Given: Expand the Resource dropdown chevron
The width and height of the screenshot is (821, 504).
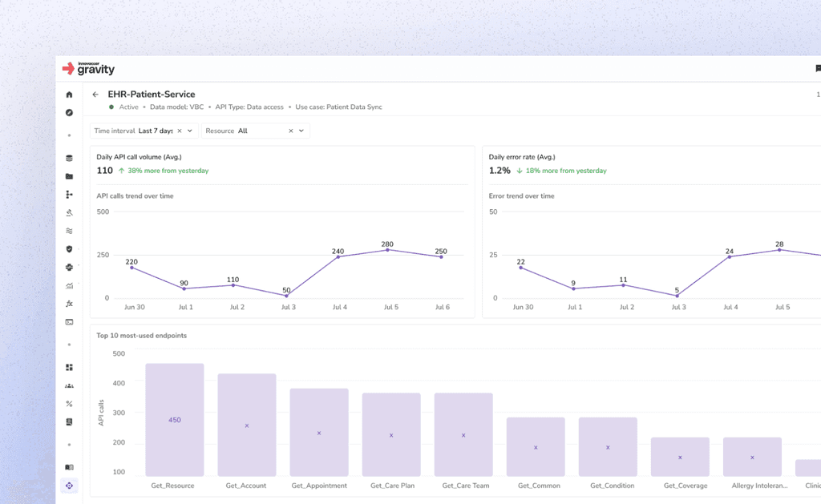Looking at the screenshot, I should (301, 131).
